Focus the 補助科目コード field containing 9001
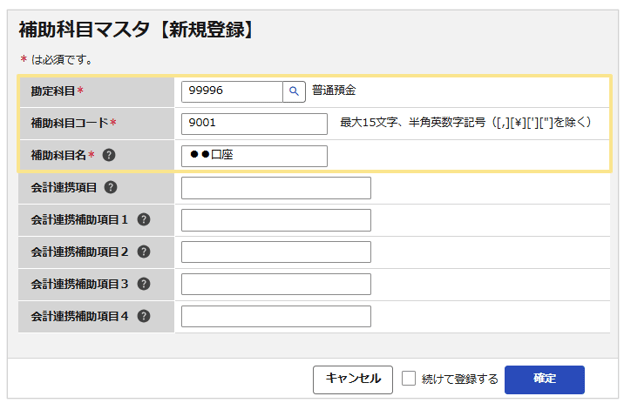This screenshot has height=403, width=624. (254, 124)
